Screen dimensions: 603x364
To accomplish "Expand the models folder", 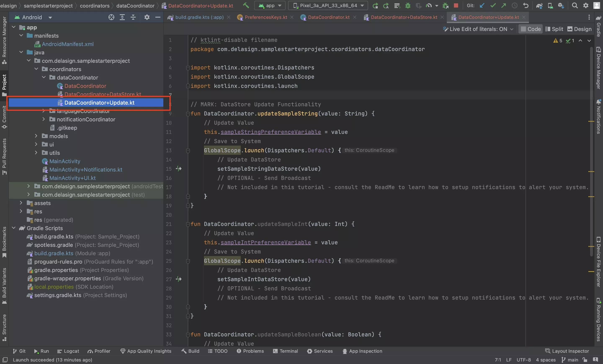I will pyautogui.click(x=36, y=136).
